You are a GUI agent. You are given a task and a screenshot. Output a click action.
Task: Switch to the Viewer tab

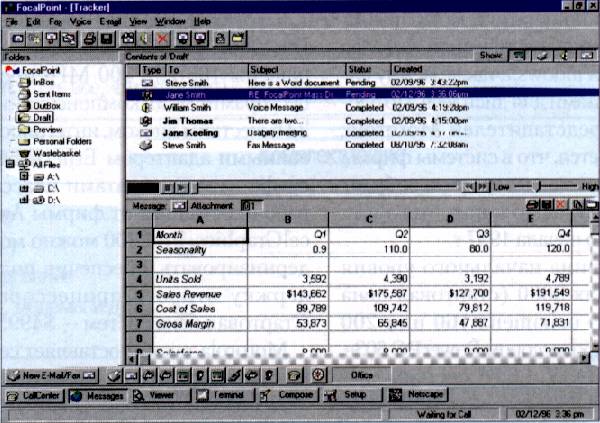161,395
